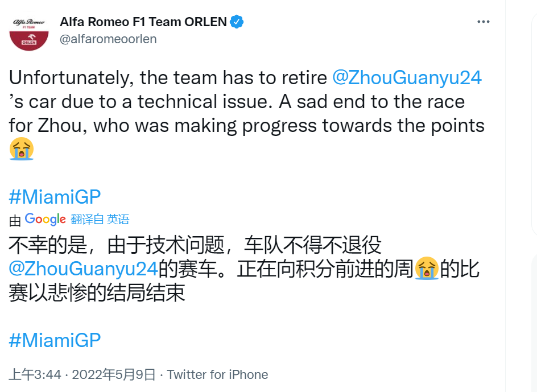Click the 翻译自 英语 translation link
Screen dimensions: 537x392
pyautogui.click(x=100, y=220)
